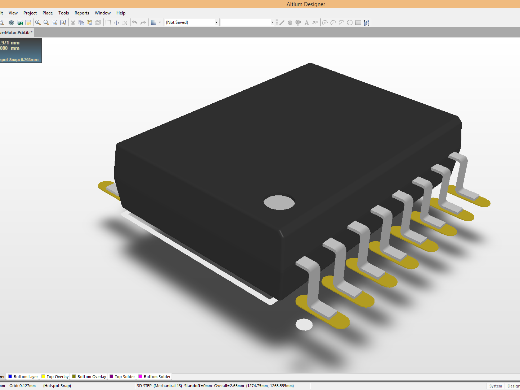The image size is (520, 390).
Task: Click the Copy icon in toolbar
Action: click(81, 22)
